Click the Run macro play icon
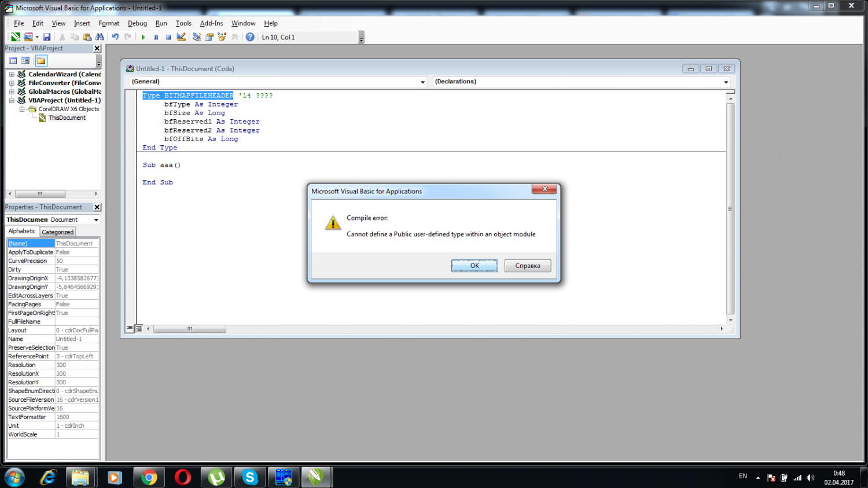Screen dimensions: 868x488 144,37
